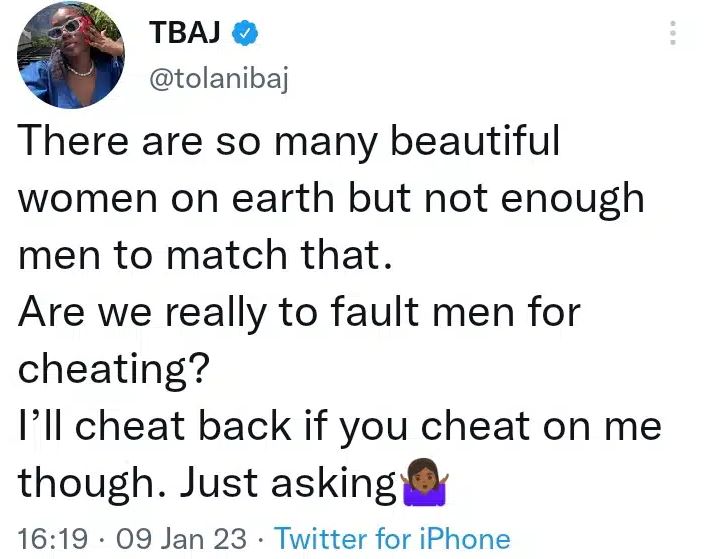Image resolution: width=713 pixels, height=559 pixels.
Task: Click the 16:19 timestamp
Action: click(x=55, y=539)
